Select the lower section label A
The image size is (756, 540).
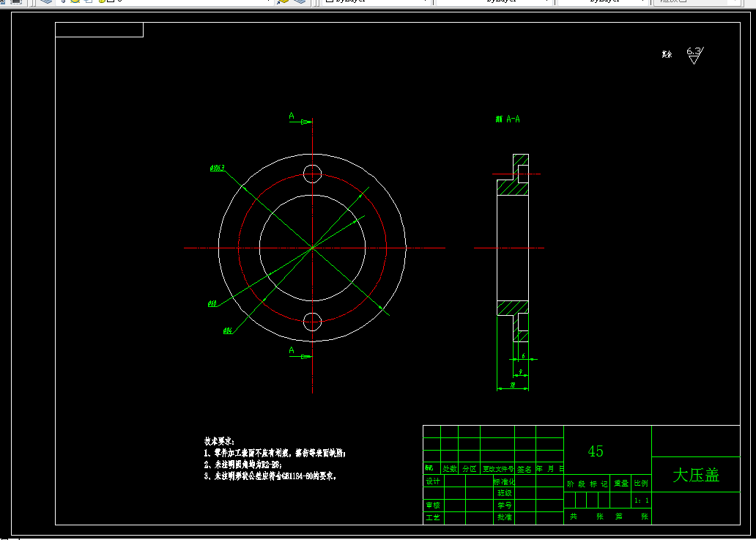coord(292,350)
